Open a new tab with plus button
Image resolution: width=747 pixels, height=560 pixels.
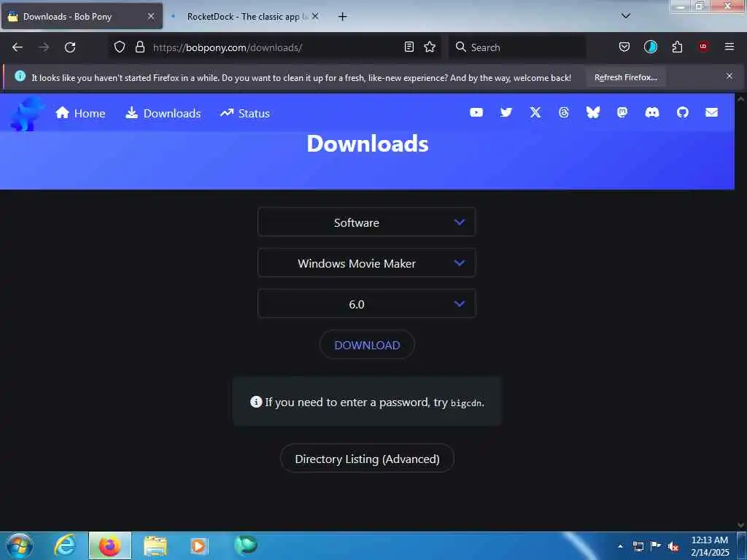(x=343, y=17)
